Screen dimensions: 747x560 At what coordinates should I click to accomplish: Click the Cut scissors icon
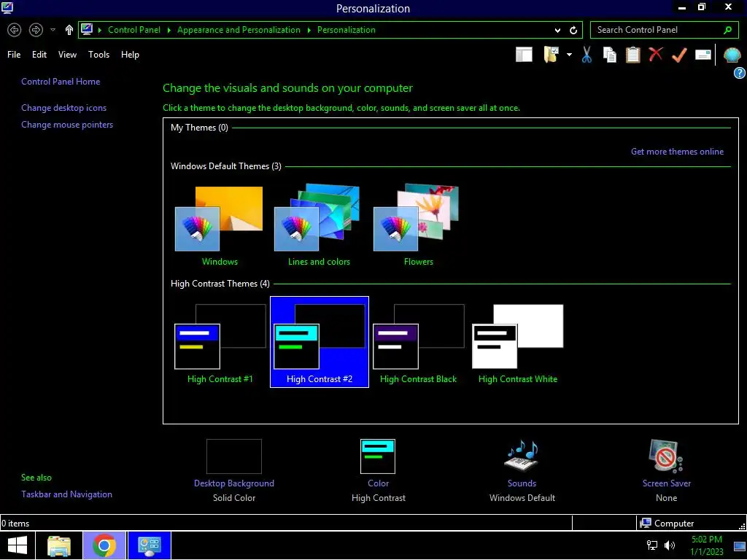(x=587, y=55)
